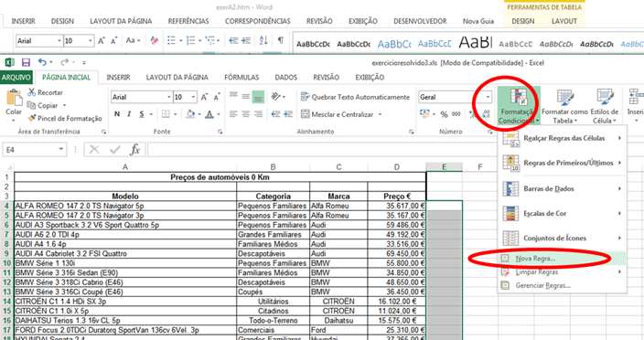Open the Name Box E4 dropdown arrow
644x340 pixels.
point(60,149)
